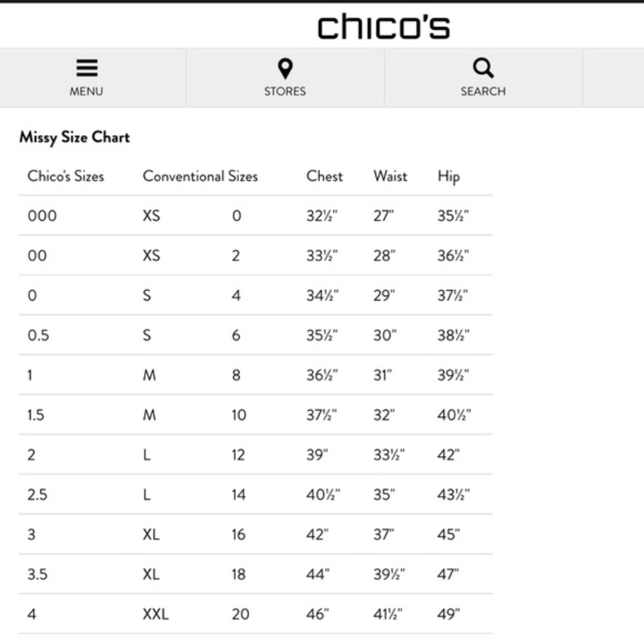This screenshot has width=644, height=644.
Task: Click the Search magnifying glass icon
Action: click(483, 68)
